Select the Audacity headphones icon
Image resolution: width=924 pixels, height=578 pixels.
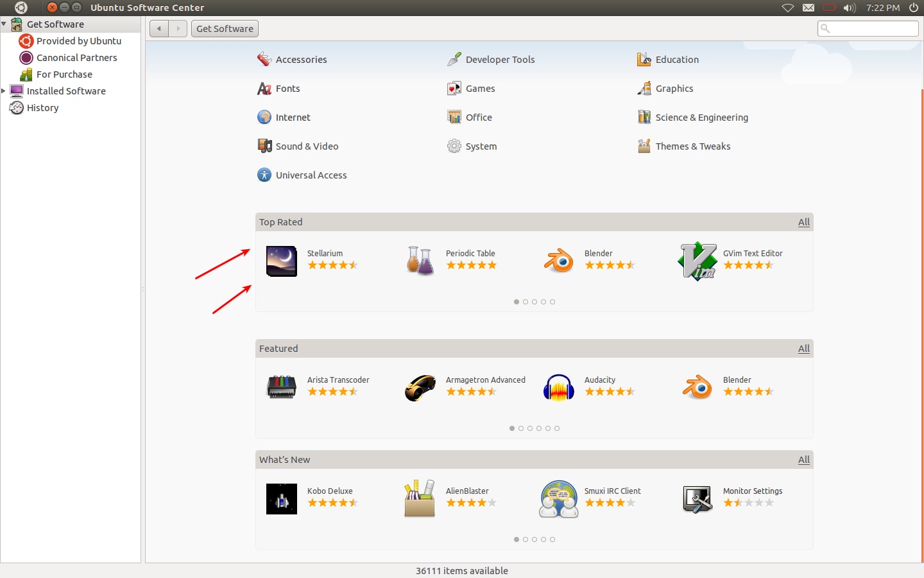click(x=559, y=388)
